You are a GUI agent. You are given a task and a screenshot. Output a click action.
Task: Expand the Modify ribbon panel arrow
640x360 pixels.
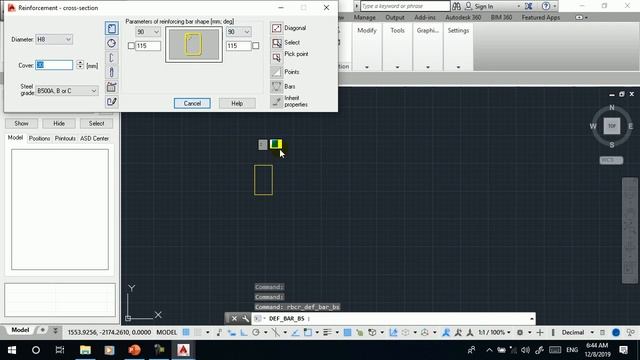[367, 67]
